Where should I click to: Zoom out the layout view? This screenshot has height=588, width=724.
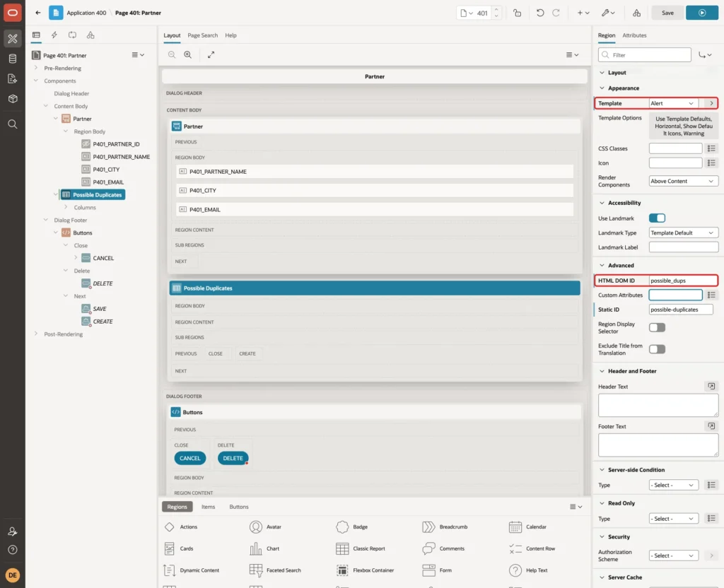point(172,54)
